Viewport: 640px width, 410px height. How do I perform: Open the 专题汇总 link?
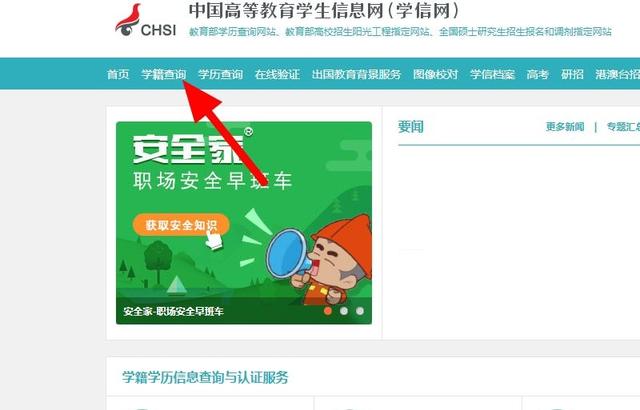[x=623, y=127]
